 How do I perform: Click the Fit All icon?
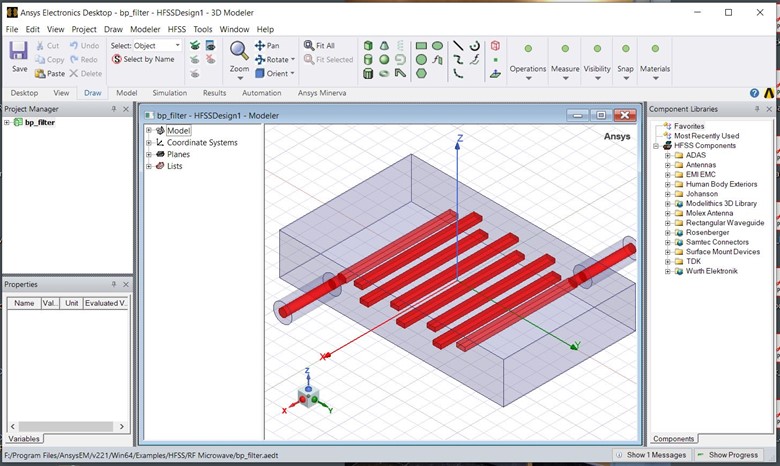tap(309, 46)
